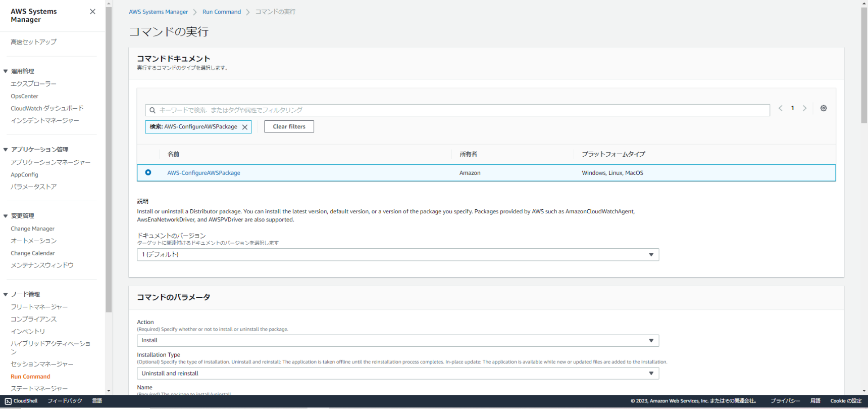Open the AWS-ConfigureAWSPackage document link

tap(203, 173)
